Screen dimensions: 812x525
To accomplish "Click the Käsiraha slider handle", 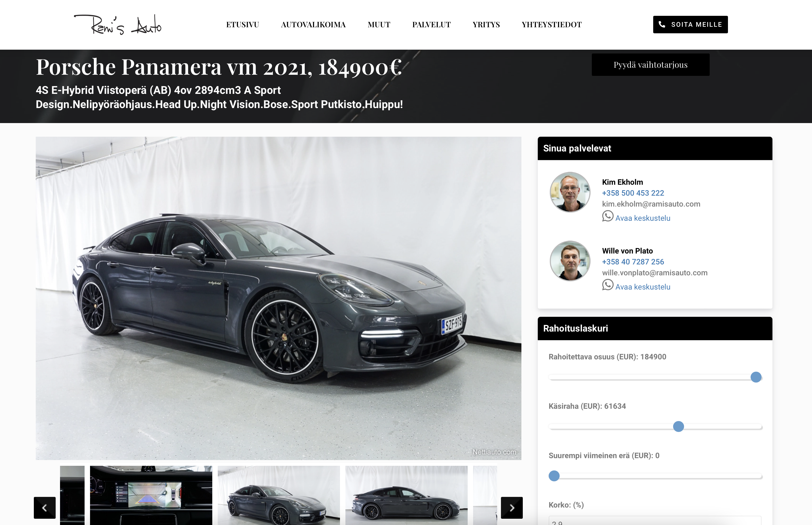I will coord(678,426).
